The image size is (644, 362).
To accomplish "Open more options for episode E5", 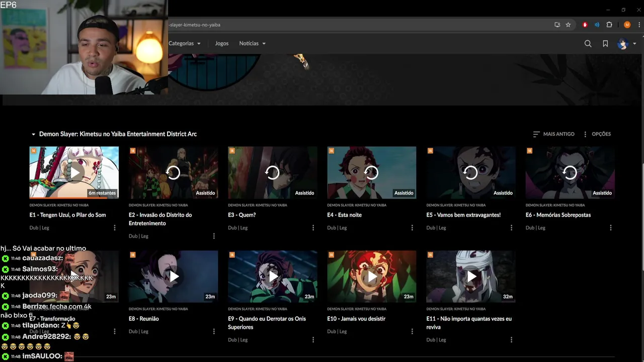I will 511,228.
